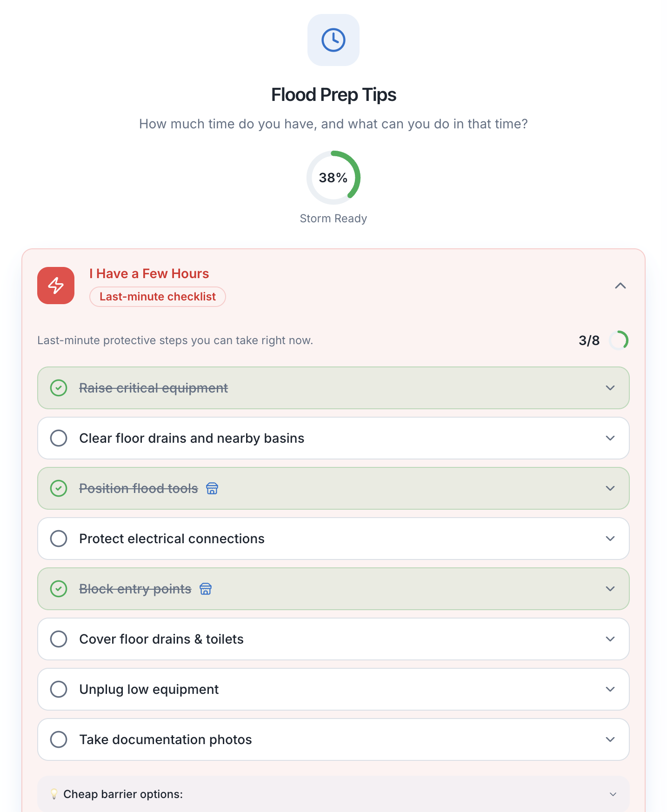
Task: Check off Clear floor drains and nearby basins
Action: click(59, 438)
